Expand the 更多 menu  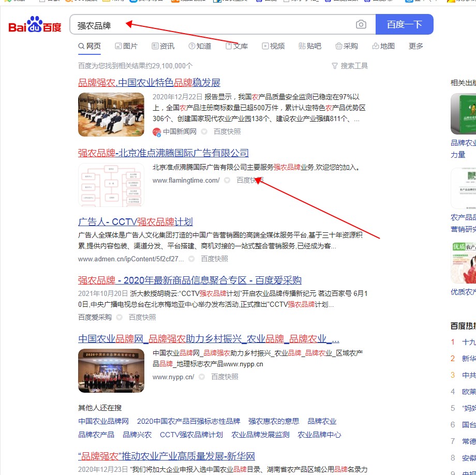click(416, 46)
